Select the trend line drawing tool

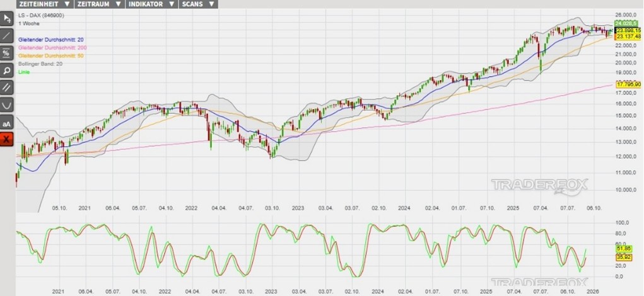pos(7,36)
